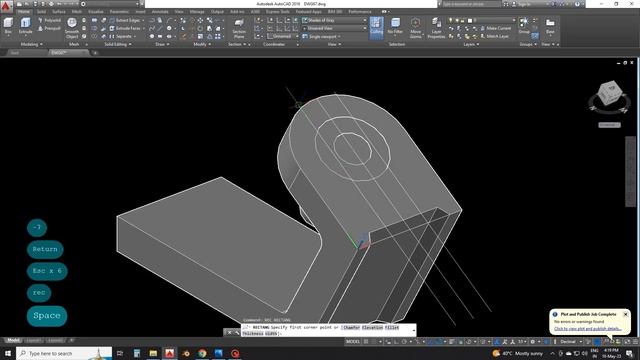
Task: Expand the Groups panel dropdown
Action: coord(528,44)
